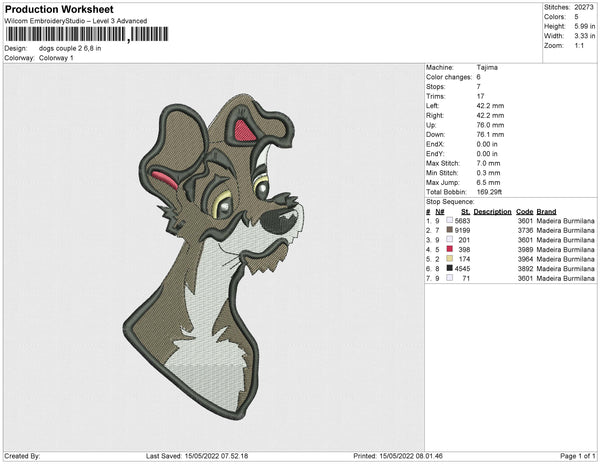Click the Min Stitch value '0.3 mm'

point(488,173)
